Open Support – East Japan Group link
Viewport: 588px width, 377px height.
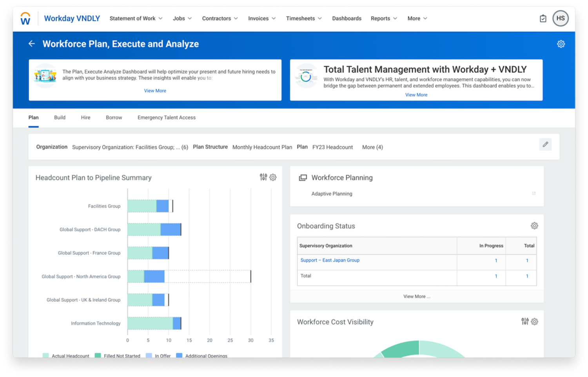pyautogui.click(x=330, y=260)
